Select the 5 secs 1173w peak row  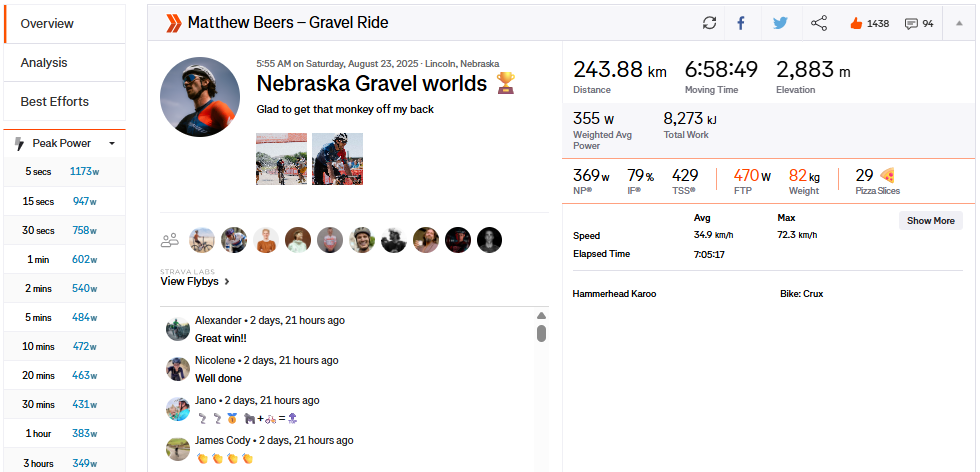63,172
